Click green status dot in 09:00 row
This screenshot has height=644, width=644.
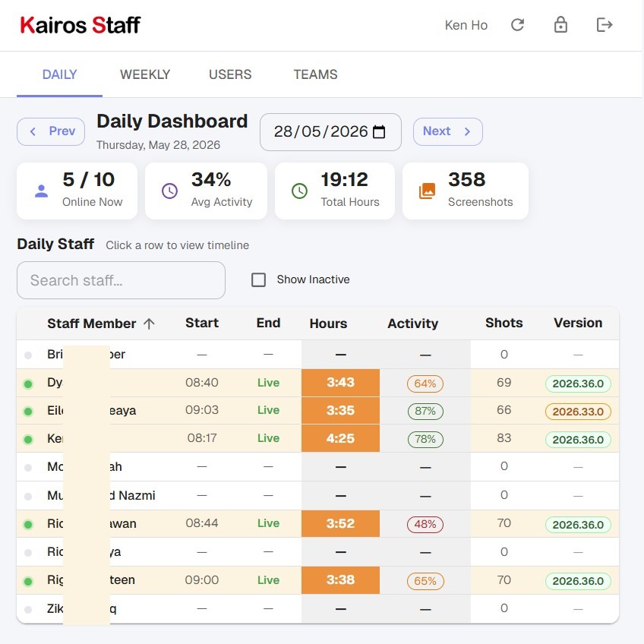pyautogui.click(x=28, y=581)
